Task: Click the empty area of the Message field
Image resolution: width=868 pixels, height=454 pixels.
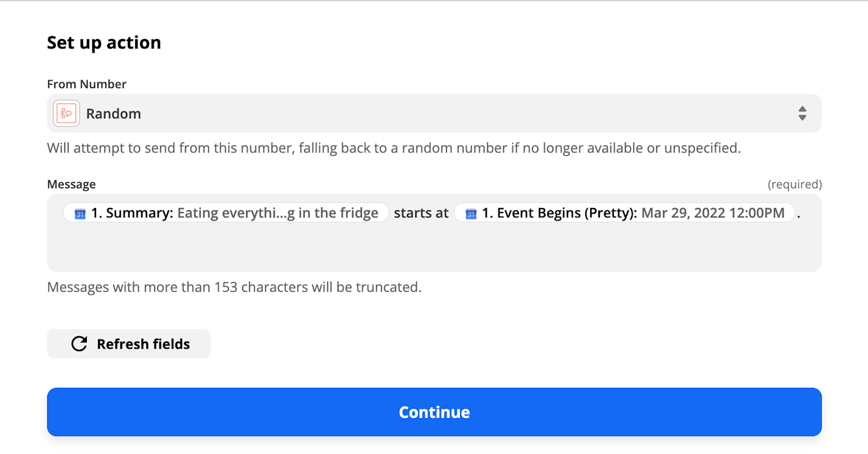Action: click(x=434, y=248)
